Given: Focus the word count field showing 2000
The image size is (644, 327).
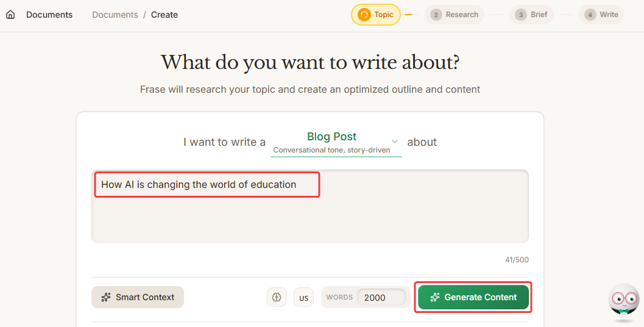Looking at the screenshot, I should 381,298.
